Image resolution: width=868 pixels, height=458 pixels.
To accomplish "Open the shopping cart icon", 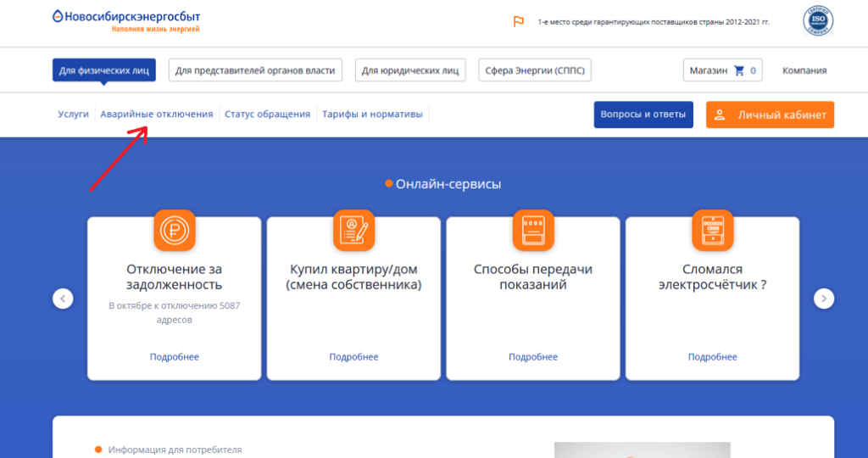I will point(739,70).
